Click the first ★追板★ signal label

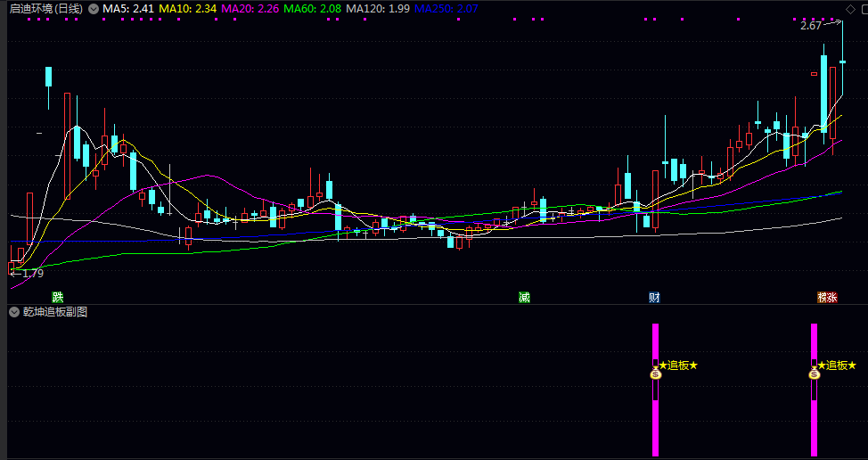(x=679, y=366)
